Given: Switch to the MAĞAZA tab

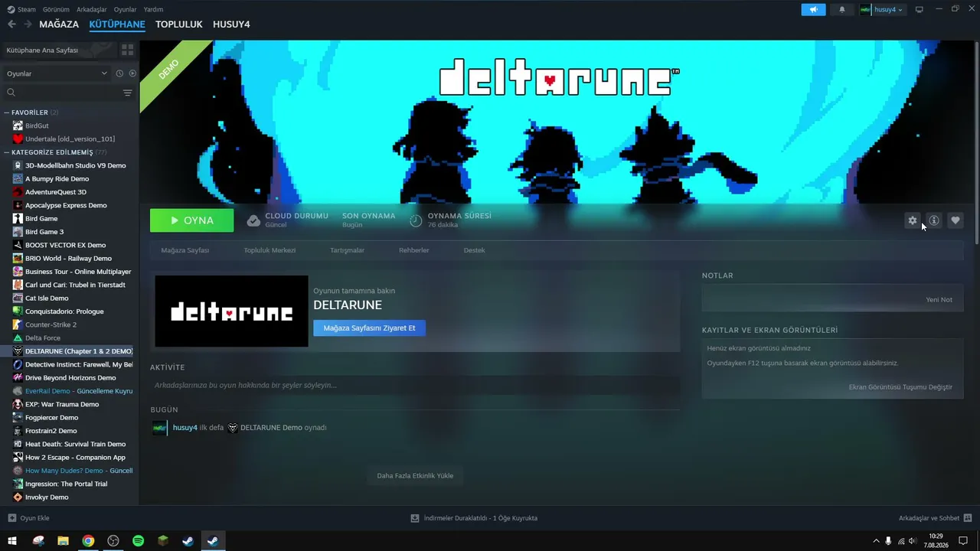Looking at the screenshot, I should 59,24.
